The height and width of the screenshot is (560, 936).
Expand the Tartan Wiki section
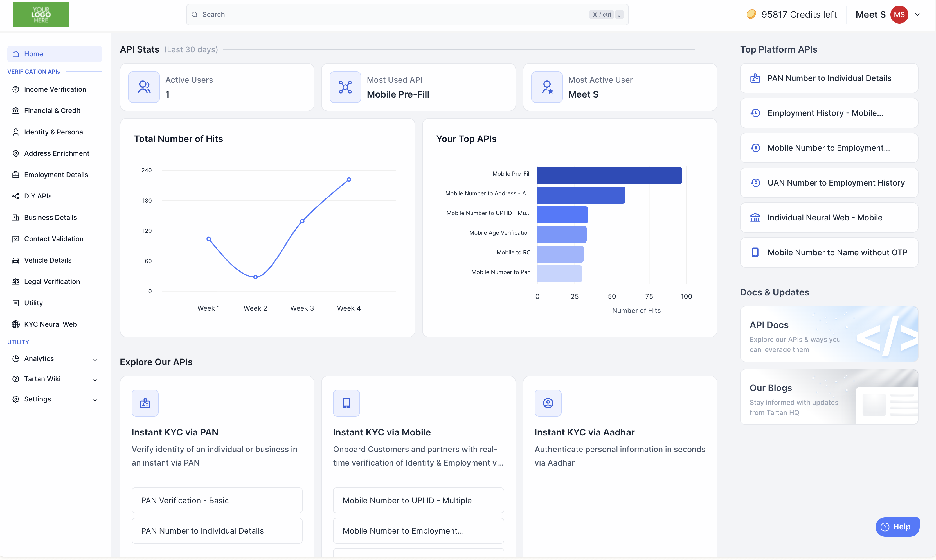54,379
